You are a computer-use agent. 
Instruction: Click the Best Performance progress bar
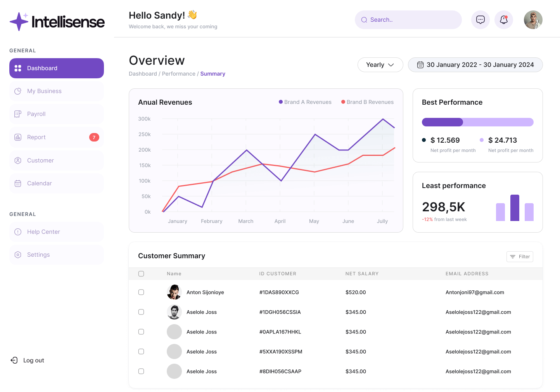477,122
